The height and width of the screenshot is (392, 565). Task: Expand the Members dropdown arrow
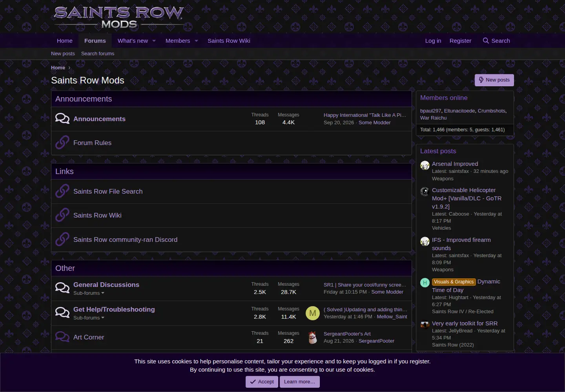point(196,41)
